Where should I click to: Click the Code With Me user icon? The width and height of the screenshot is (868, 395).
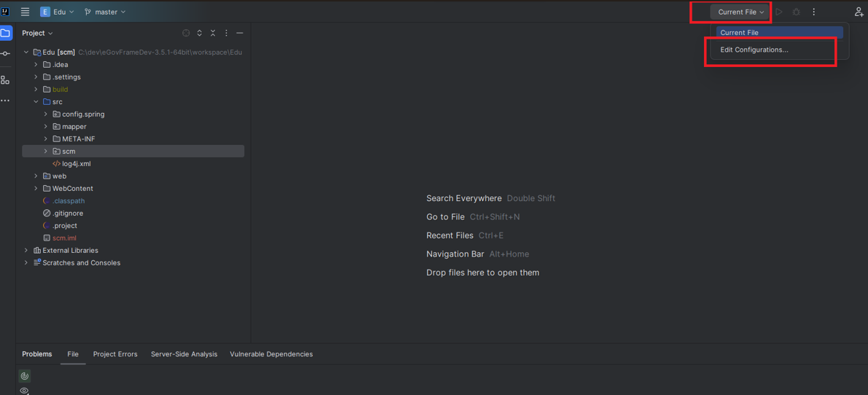[859, 12]
